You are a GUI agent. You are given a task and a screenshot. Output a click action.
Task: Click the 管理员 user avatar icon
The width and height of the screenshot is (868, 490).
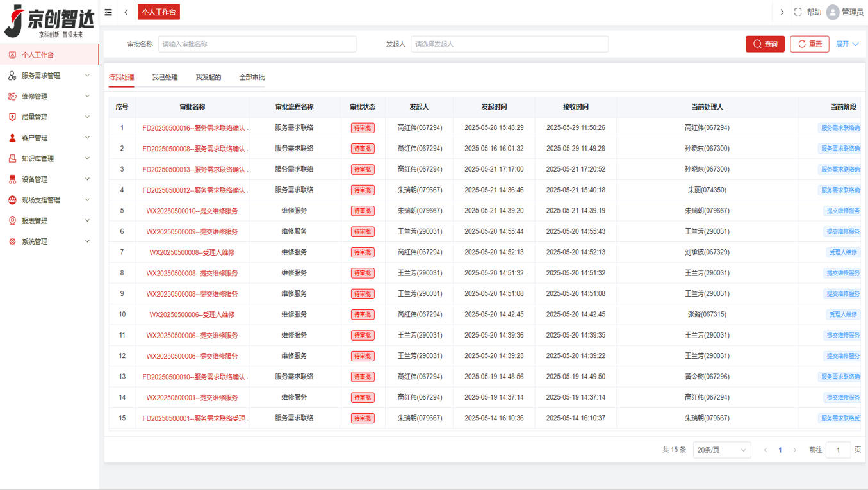[833, 12]
